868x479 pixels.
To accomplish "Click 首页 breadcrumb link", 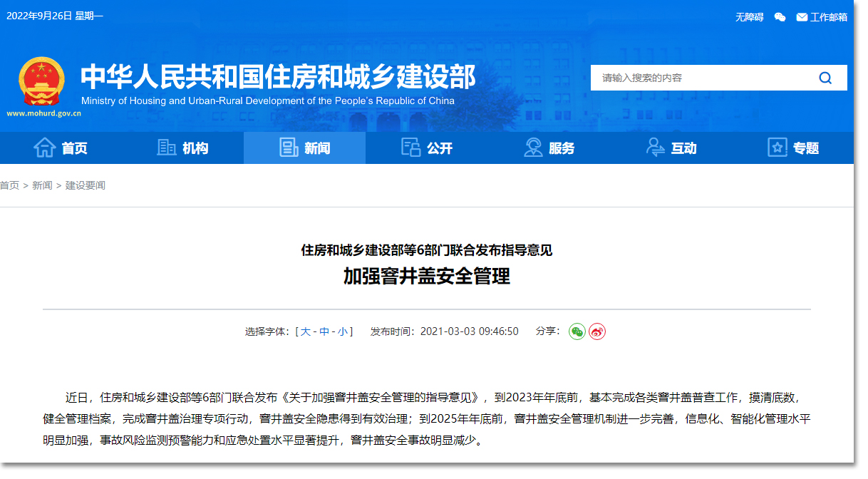I will point(10,185).
